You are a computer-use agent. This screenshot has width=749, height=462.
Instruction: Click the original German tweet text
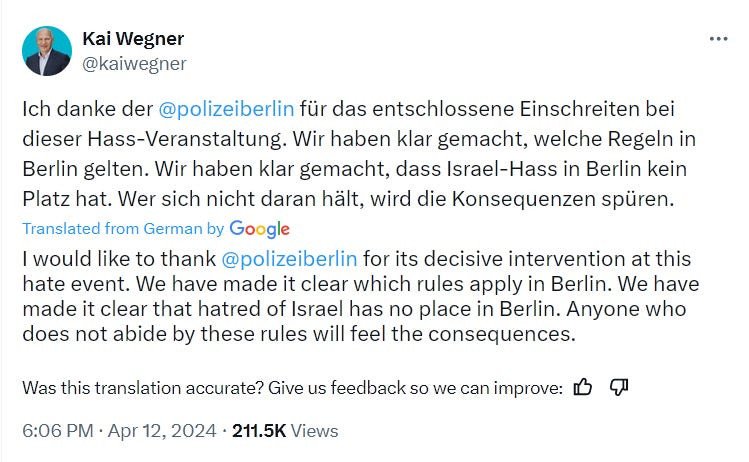point(359,154)
